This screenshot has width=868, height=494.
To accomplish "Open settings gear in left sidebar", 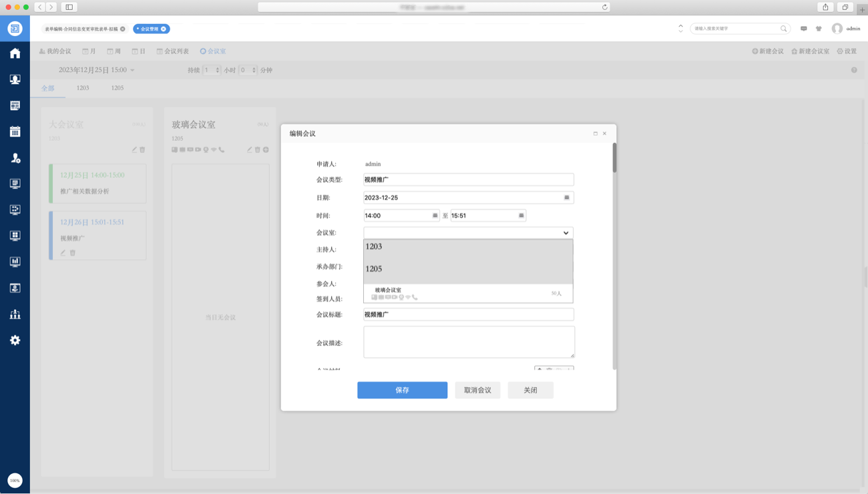I will tap(15, 340).
